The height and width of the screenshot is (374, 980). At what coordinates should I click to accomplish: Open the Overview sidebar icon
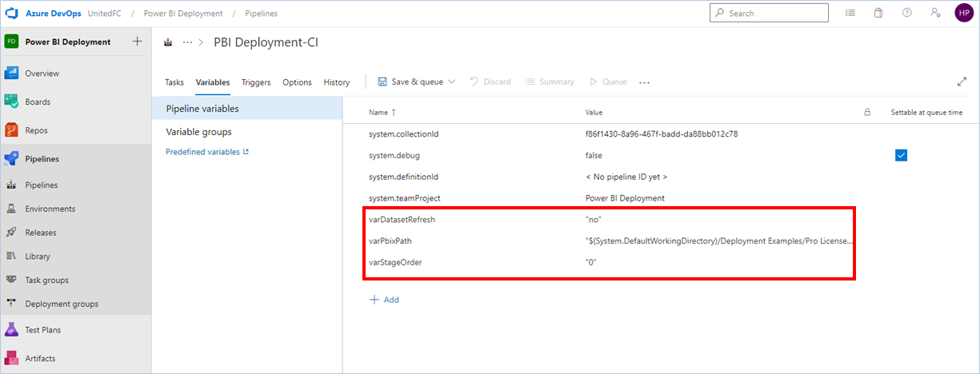(11, 73)
